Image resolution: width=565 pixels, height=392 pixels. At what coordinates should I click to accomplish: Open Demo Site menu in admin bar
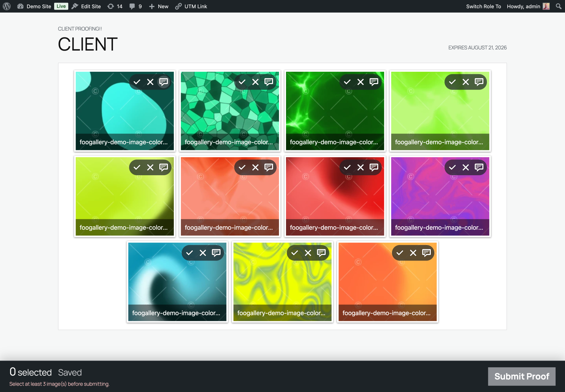click(x=34, y=6)
